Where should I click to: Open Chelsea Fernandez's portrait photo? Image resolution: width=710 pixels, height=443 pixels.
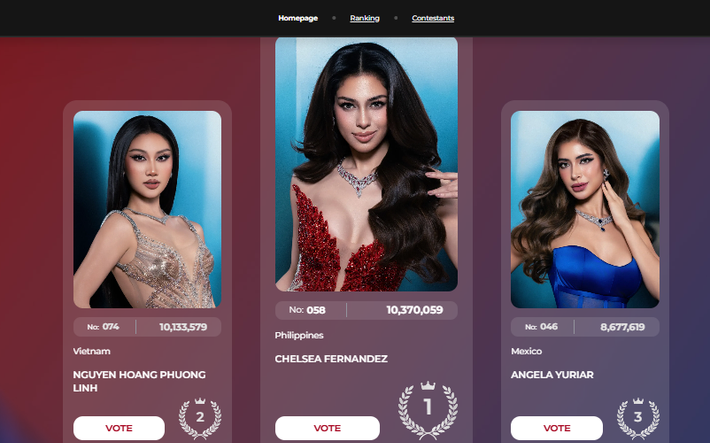[x=366, y=164]
